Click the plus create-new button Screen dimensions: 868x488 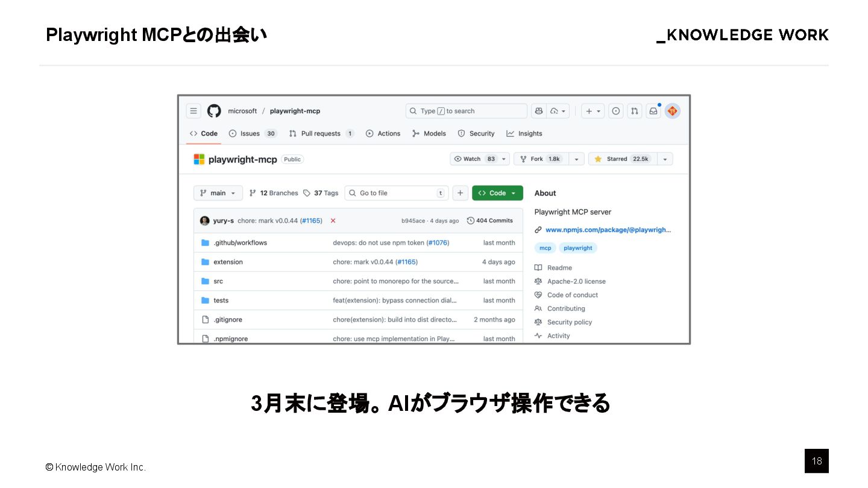pos(594,111)
